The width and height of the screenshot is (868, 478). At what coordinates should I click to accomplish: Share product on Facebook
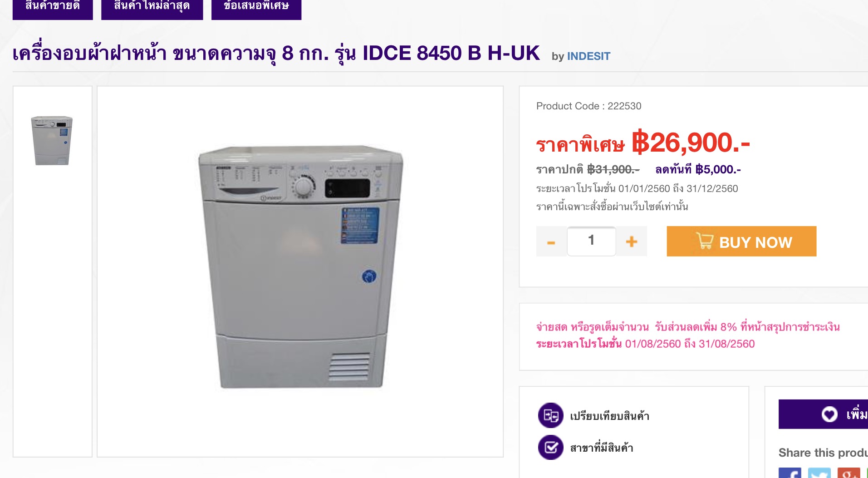point(790,473)
